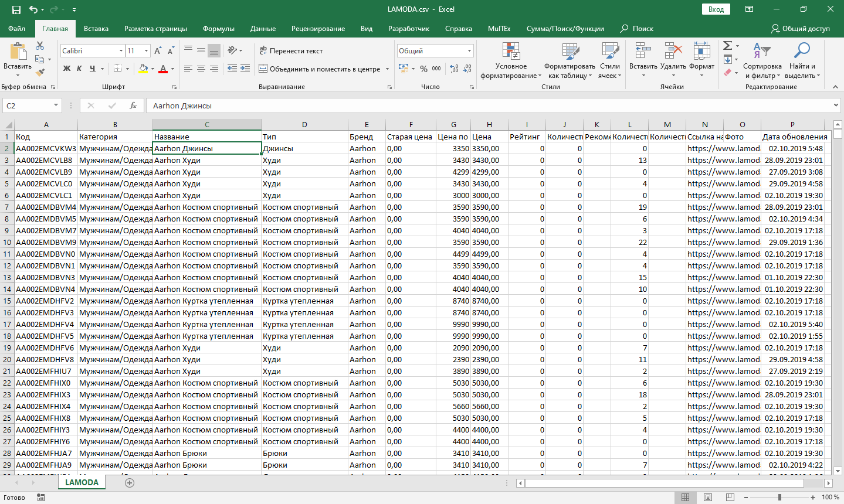Toggle bold Ж formatting
The image size is (844, 504).
pyautogui.click(x=66, y=69)
